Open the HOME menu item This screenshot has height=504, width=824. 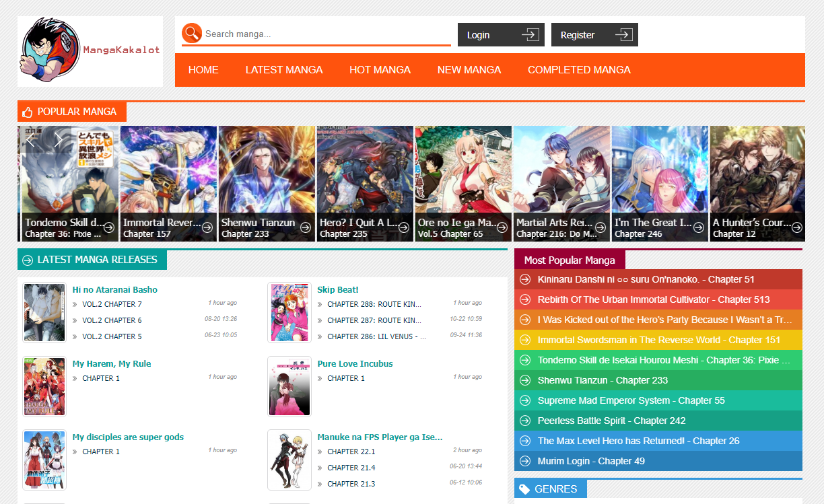(203, 70)
